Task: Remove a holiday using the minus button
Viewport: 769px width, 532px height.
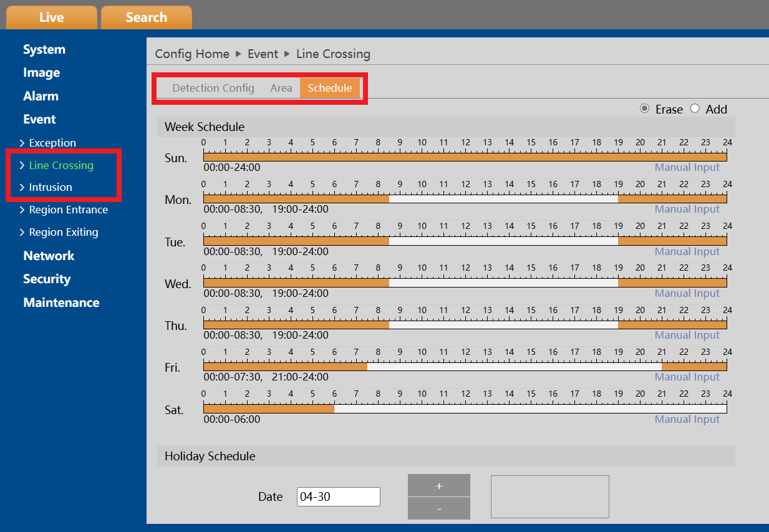Action: (438, 509)
